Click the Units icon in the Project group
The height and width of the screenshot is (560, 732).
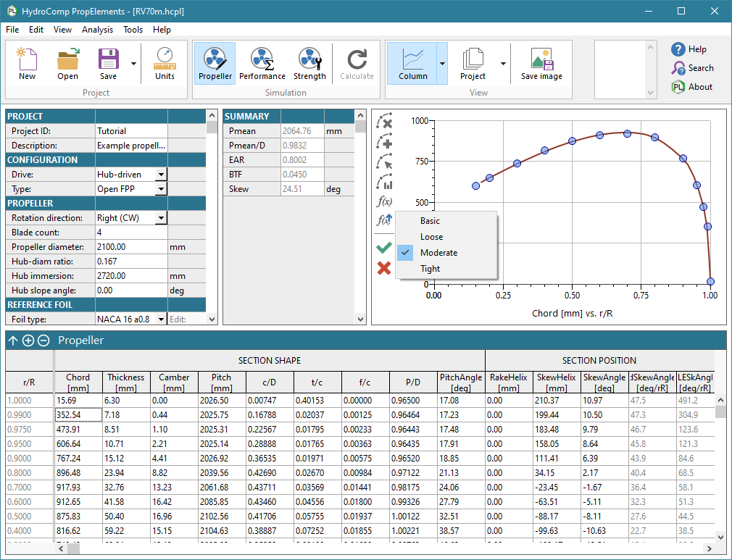tap(164, 62)
